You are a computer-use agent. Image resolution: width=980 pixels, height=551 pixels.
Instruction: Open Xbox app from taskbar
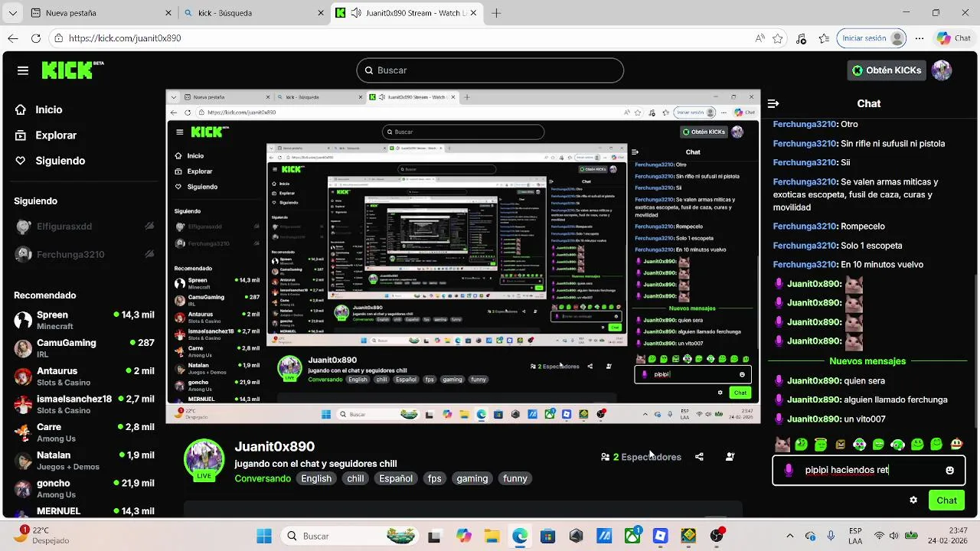632,536
